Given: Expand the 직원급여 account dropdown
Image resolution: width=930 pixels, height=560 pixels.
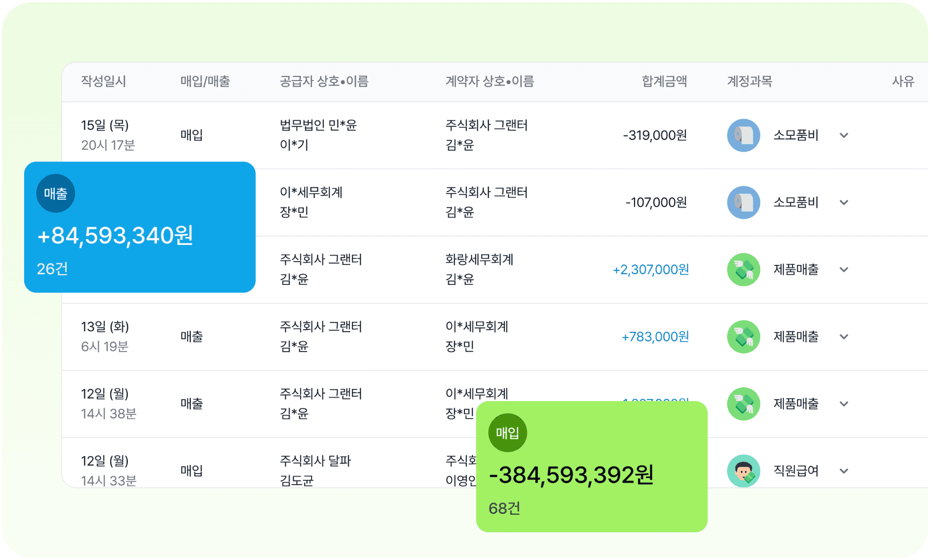Looking at the screenshot, I should click(x=844, y=471).
